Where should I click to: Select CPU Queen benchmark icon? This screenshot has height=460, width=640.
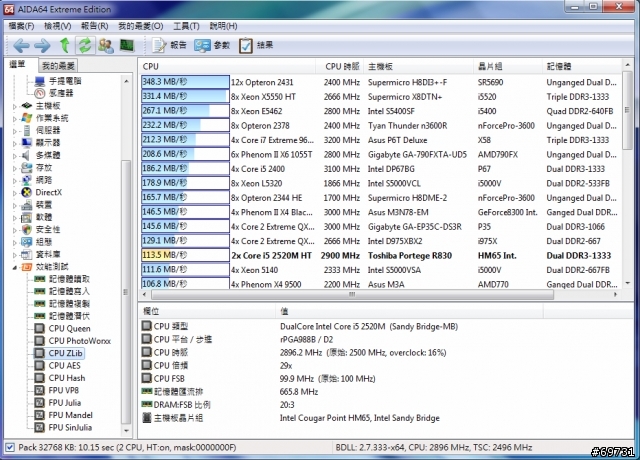[x=39, y=329]
